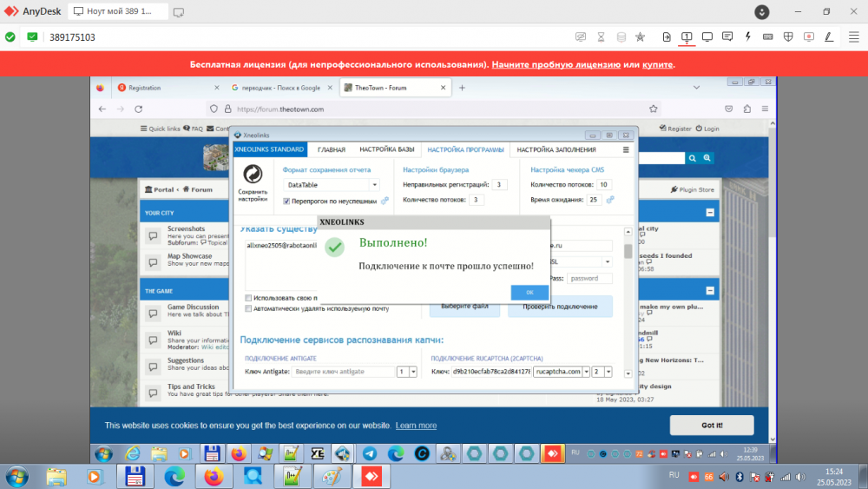Open AnyDesk file transfer icon
This screenshot has height=489, width=868.
coord(667,36)
